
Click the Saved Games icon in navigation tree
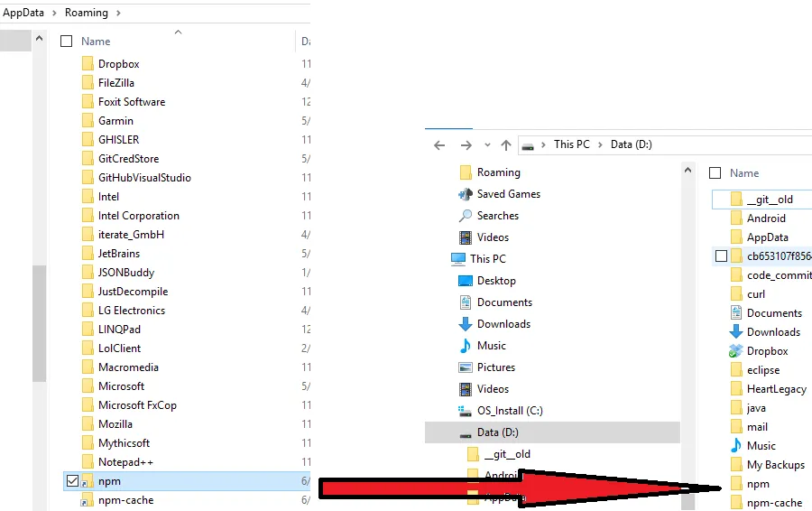tap(466, 194)
